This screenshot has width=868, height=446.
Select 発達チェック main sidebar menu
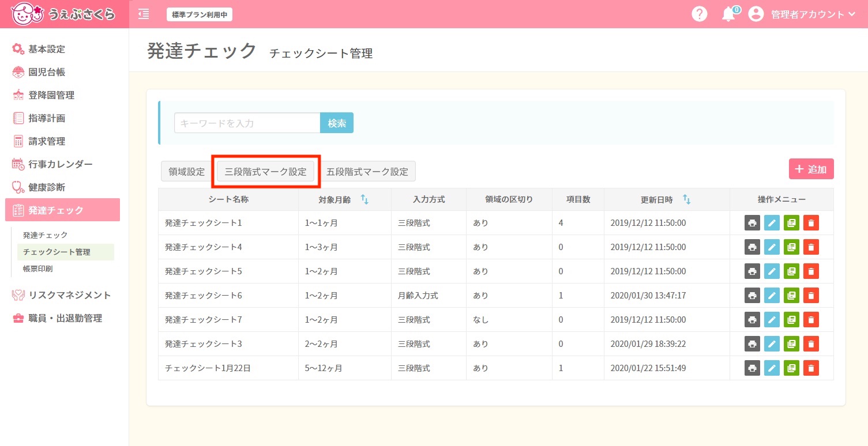coord(62,210)
